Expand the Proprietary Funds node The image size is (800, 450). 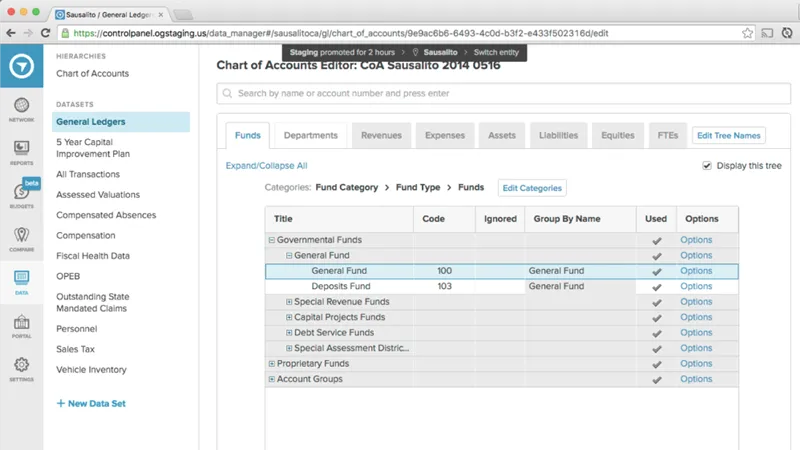[271, 363]
